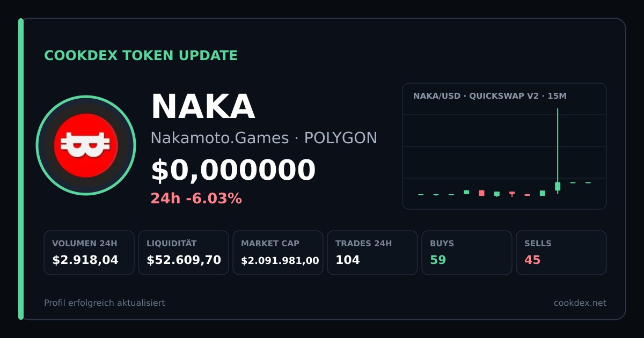
Task: Select the Trades 24H stat card
Action: click(x=372, y=253)
